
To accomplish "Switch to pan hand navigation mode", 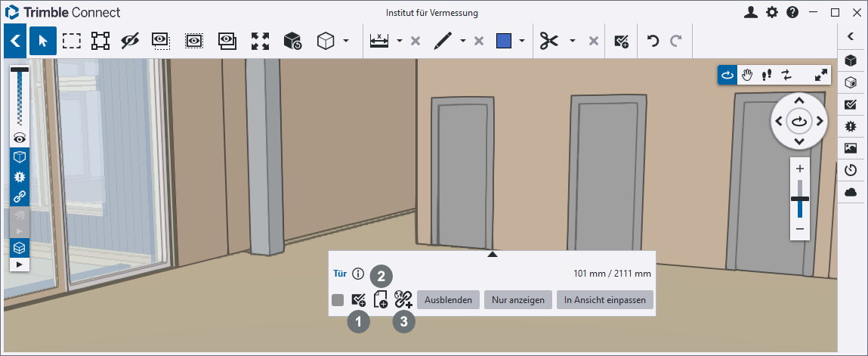I will point(747,75).
